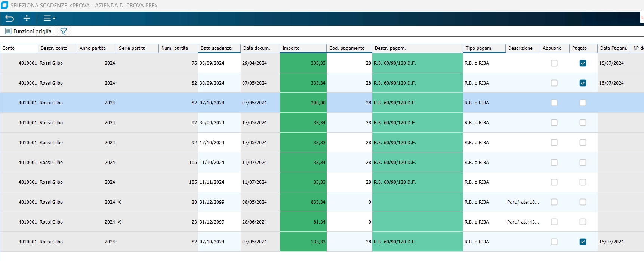Uncheck Pagato for the 133,33 row

click(583, 242)
